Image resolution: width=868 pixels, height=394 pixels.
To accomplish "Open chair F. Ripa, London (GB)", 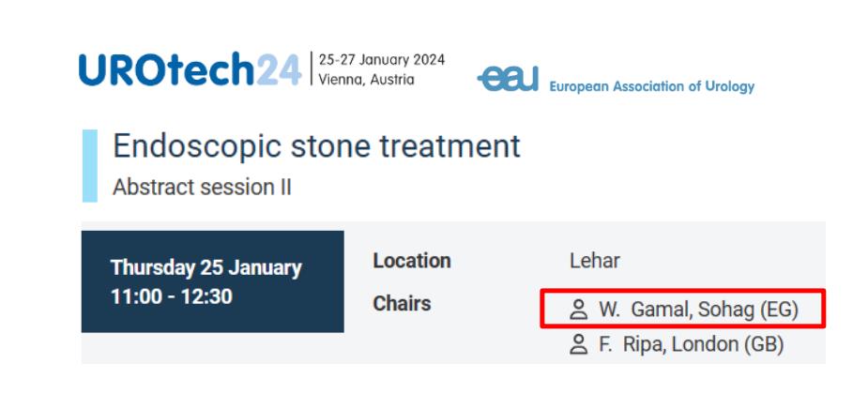I will (691, 344).
